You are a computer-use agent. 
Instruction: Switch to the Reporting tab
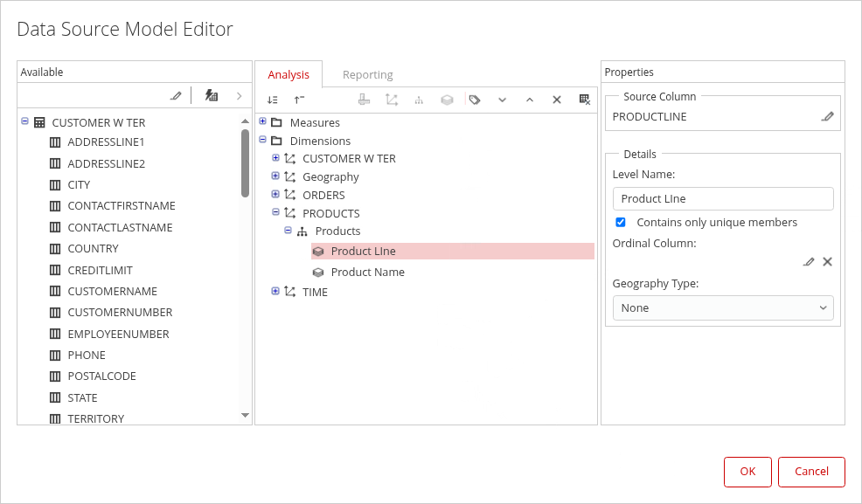(367, 74)
